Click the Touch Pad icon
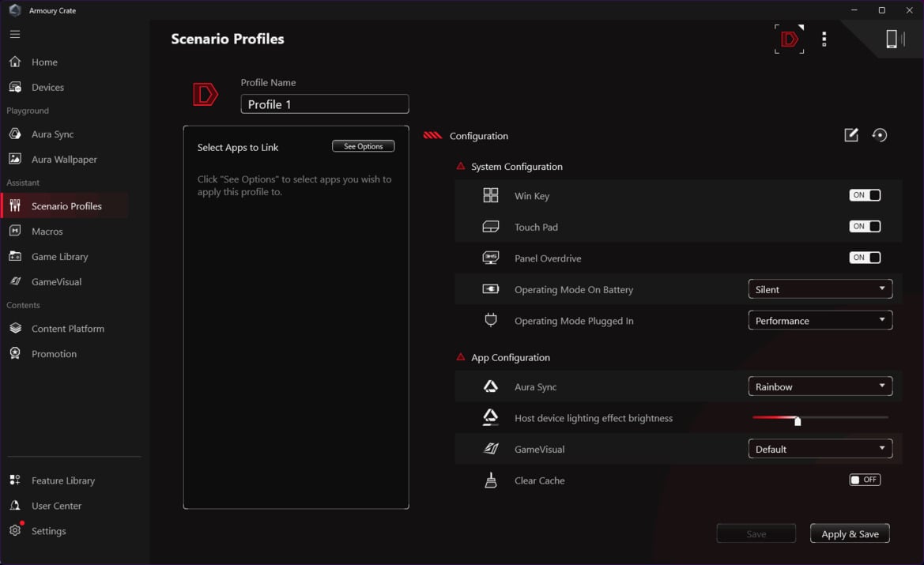This screenshot has width=924, height=565. point(490,226)
